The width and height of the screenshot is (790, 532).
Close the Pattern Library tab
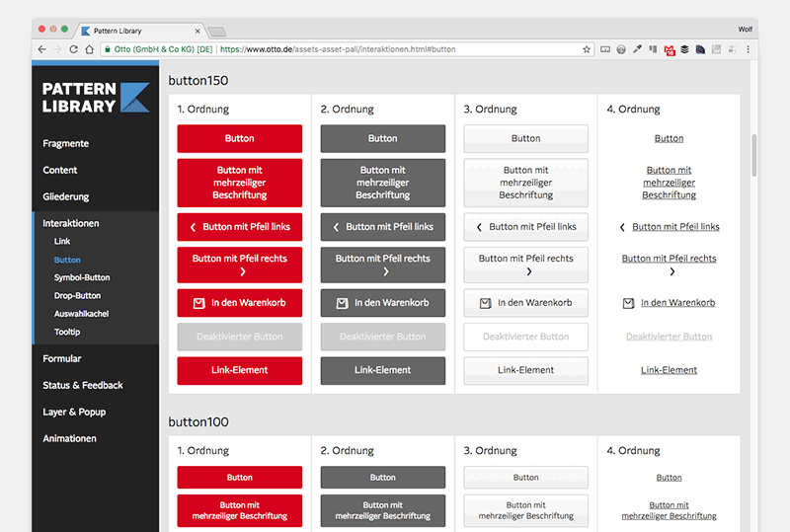(197, 31)
